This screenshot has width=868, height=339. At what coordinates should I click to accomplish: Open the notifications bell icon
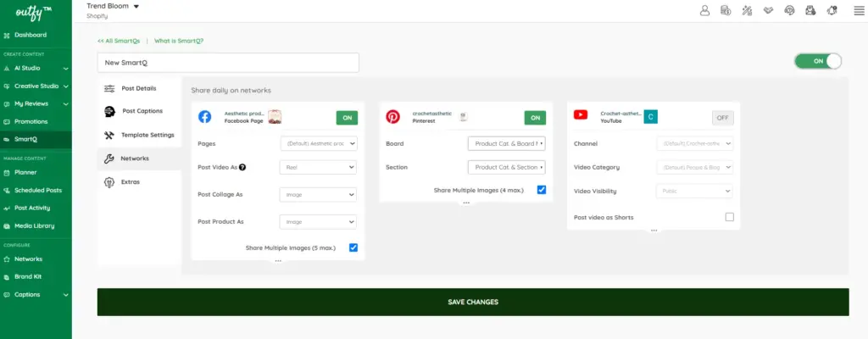[832, 10]
